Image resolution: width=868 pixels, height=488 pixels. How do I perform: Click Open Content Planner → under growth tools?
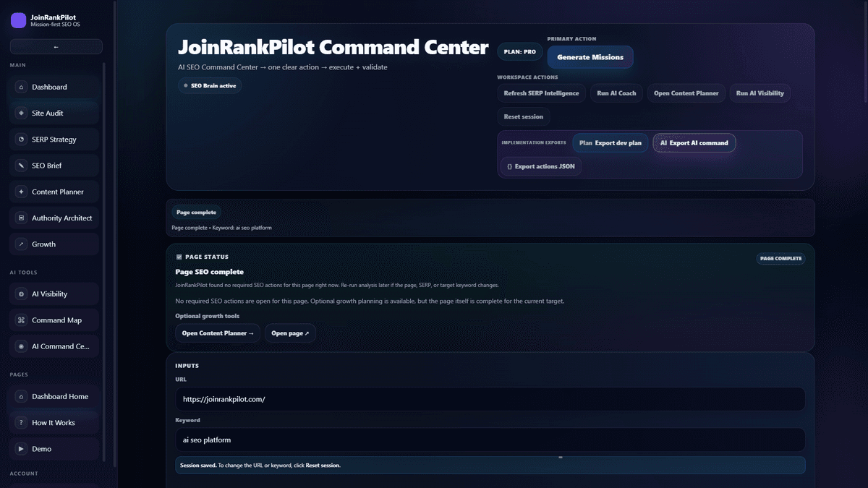(218, 333)
